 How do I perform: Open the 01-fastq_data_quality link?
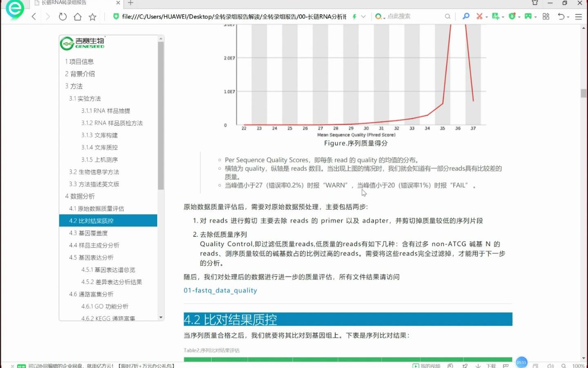pyautogui.click(x=220, y=290)
